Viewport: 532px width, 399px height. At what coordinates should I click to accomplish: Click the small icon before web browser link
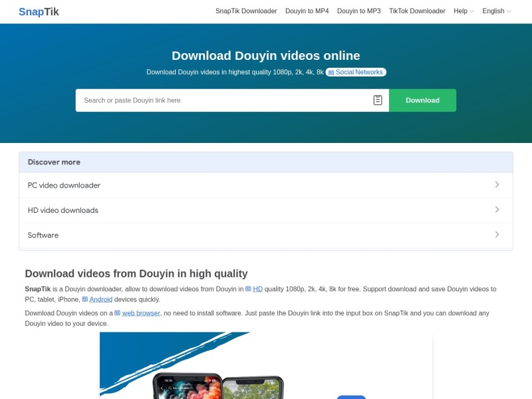(x=118, y=313)
